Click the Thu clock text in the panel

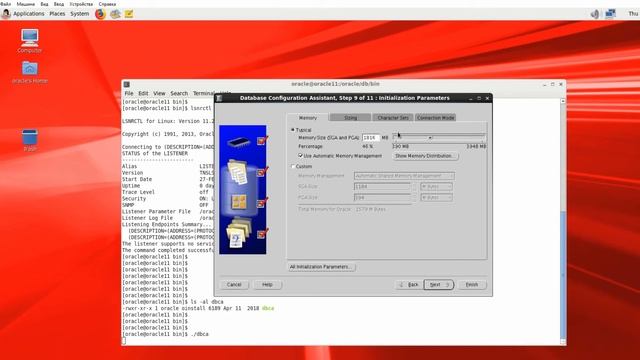[x=633, y=13]
